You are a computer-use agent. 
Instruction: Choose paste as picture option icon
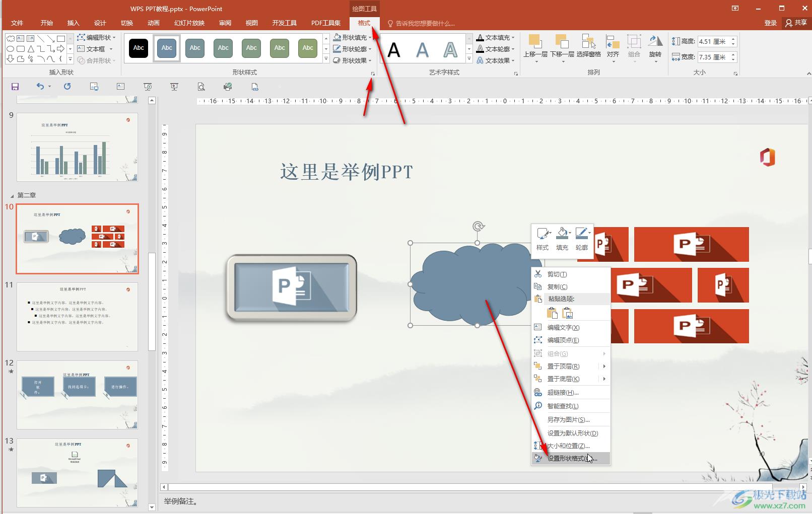tap(568, 313)
